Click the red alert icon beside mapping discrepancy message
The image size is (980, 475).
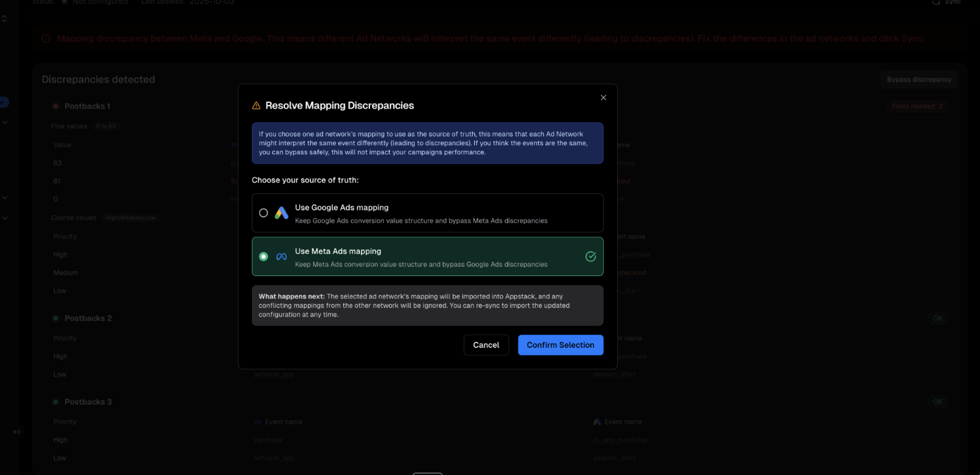pyautogui.click(x=46, y=39)
